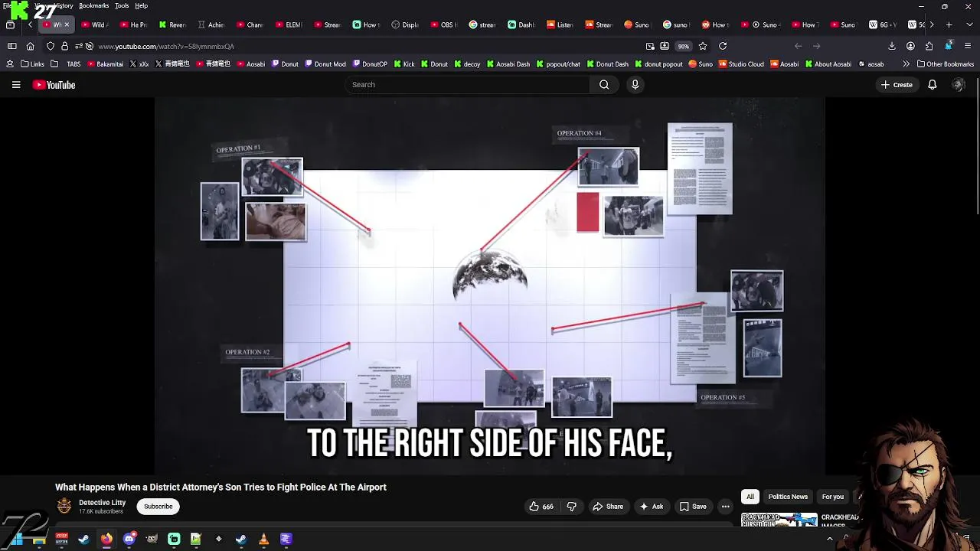Open the Firefox icon in the taskbar
This screenshot has width=980, height=551.
point(106,539)
